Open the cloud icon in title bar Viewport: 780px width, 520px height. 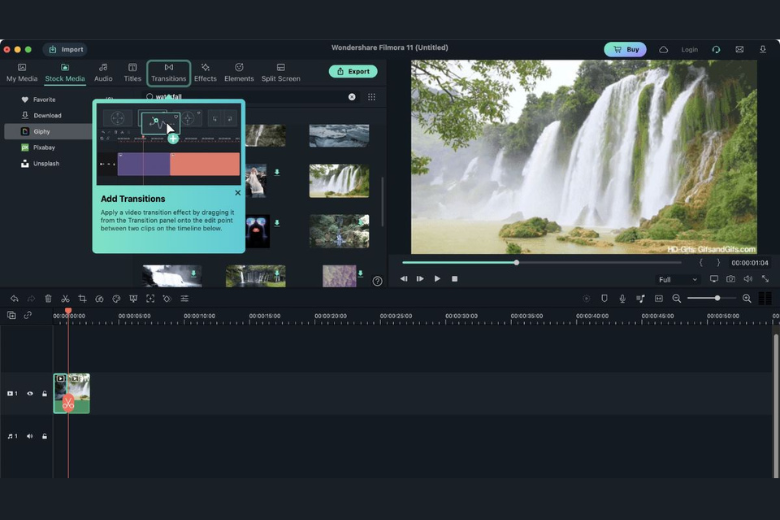click(x=664, y=50)
